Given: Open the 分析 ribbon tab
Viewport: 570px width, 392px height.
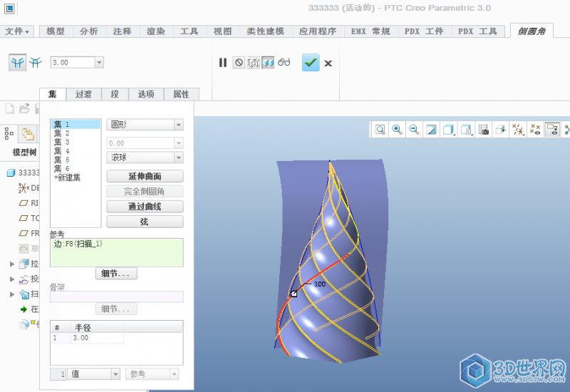Looking at the screenshot, I should tap(89, 31).
